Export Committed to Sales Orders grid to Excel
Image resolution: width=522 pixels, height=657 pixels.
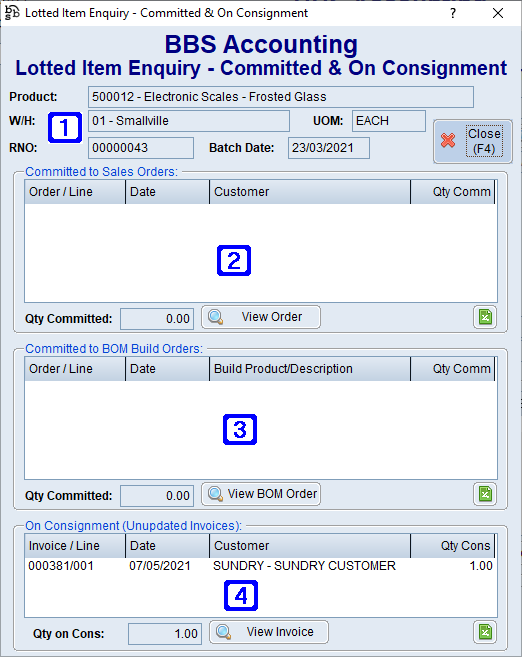[x=485, y=317]
